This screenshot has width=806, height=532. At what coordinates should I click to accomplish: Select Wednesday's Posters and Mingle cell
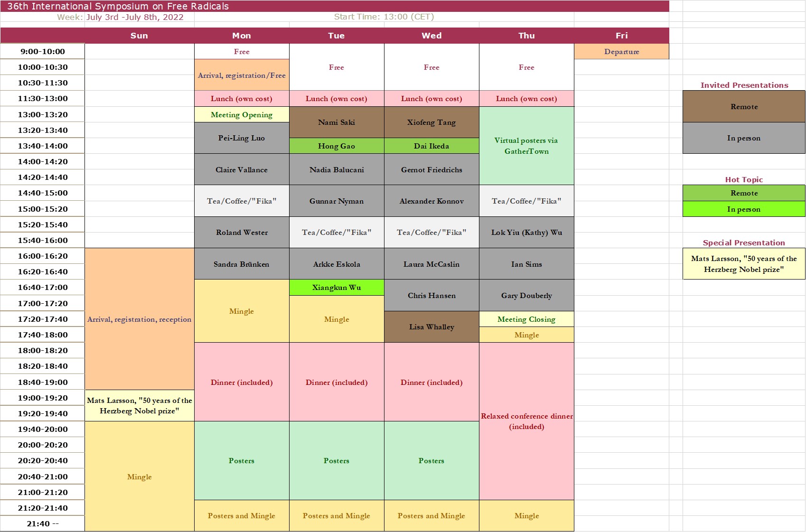pyautogui.click(x=431, y=515)
